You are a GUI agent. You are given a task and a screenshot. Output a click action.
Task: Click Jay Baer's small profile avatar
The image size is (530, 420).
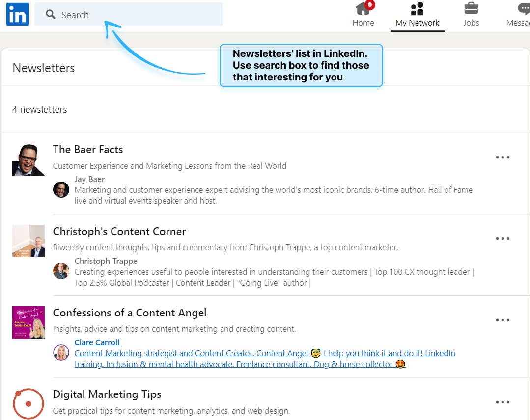pos(61,189)
